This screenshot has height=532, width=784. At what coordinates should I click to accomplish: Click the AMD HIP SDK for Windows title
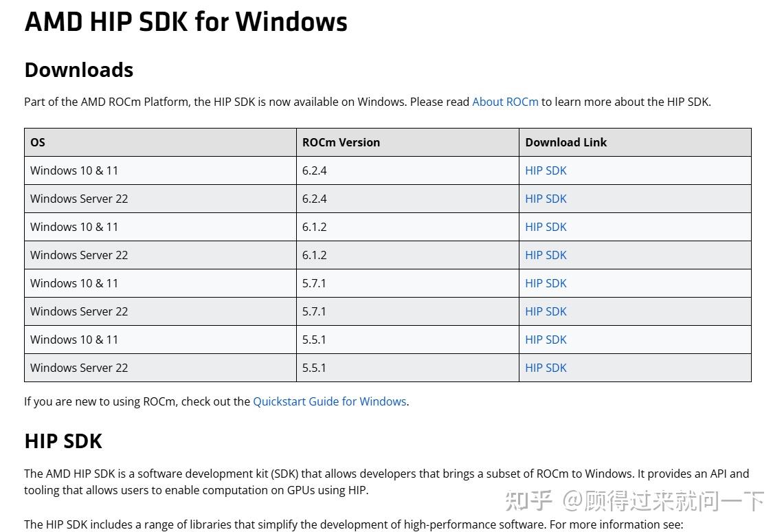click(186, 22)
